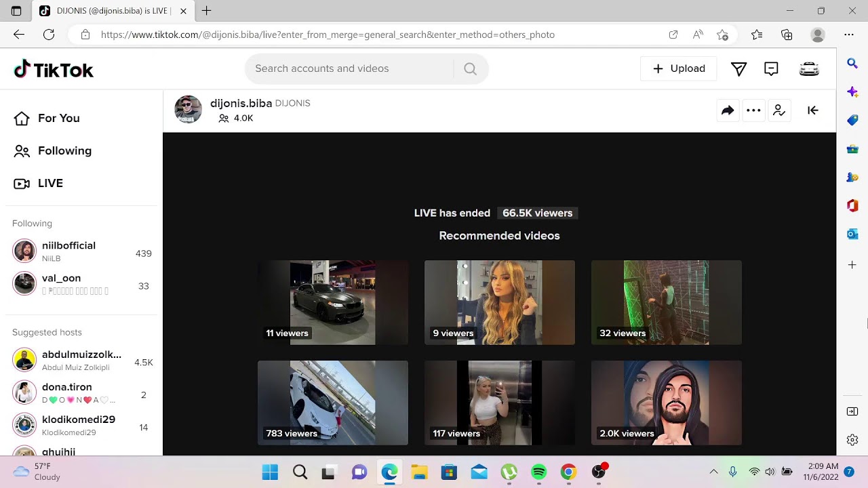Open the live video with 32 viewers
868x488 pixels.
point(667,302)
